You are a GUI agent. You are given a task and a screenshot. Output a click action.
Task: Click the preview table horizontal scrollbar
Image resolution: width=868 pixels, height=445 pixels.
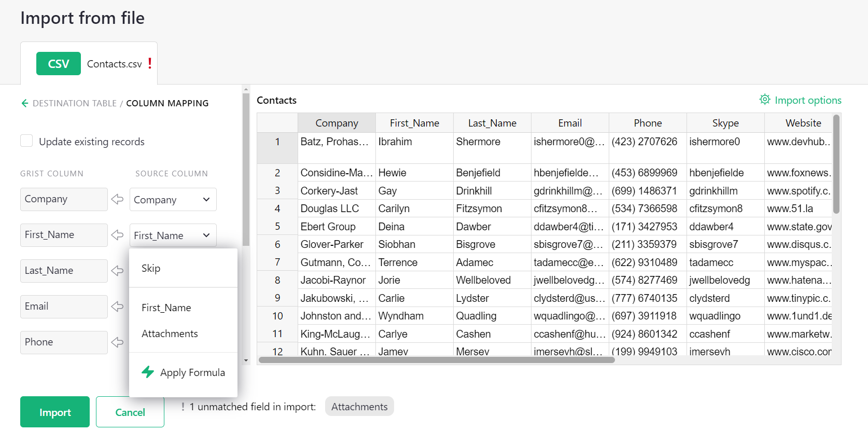click(436, 360)
